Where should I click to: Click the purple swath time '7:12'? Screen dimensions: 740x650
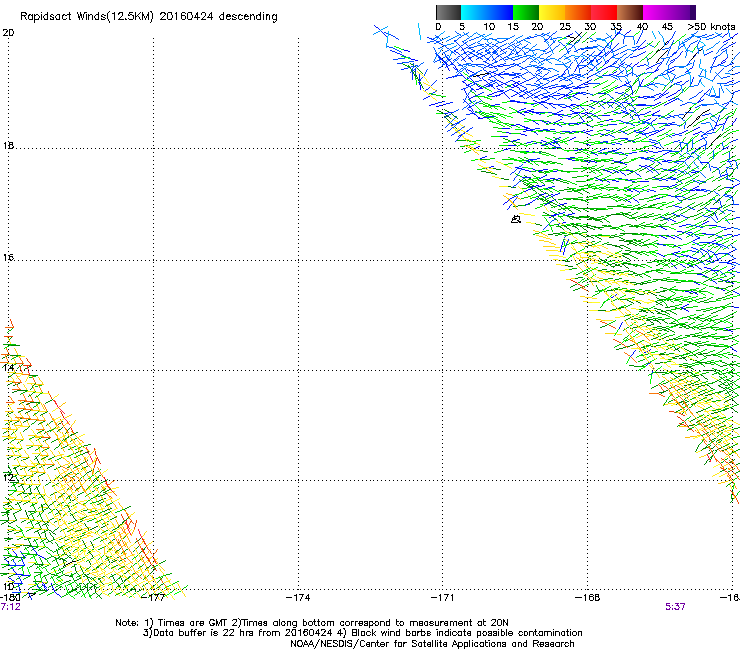[x=10, y=607]
